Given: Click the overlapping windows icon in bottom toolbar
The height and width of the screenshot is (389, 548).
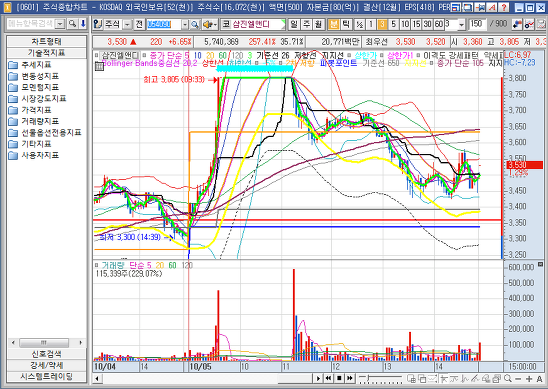Looking at the screenshot, I should point(422,379).
